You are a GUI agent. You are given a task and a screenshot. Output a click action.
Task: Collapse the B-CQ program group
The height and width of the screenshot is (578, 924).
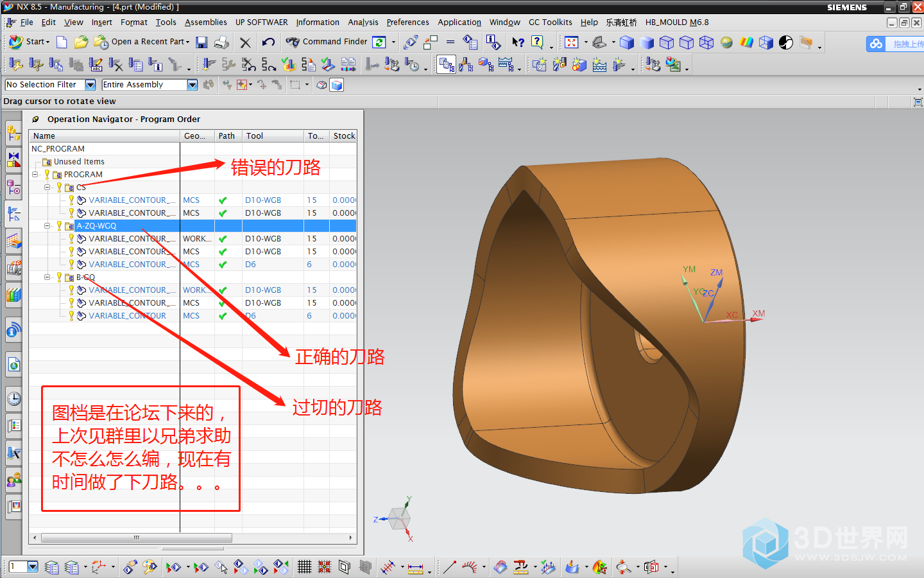pyautogui.click(x=47, y=277)
